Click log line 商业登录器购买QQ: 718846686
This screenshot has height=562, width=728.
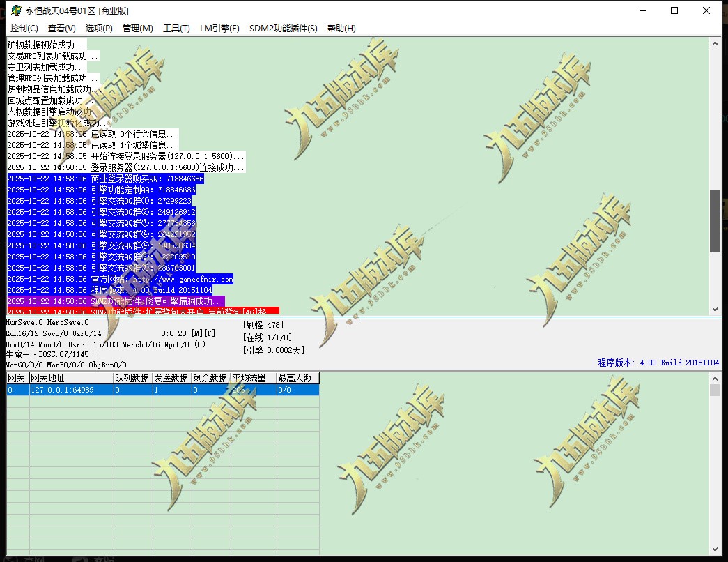(x=105, y=179)
